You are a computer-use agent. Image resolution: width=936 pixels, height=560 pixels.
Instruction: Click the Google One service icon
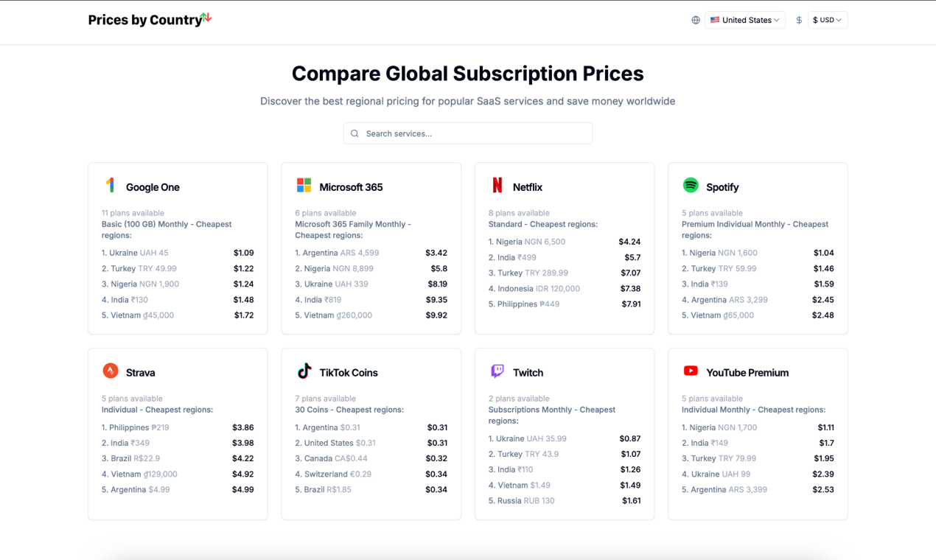[111, 186]
